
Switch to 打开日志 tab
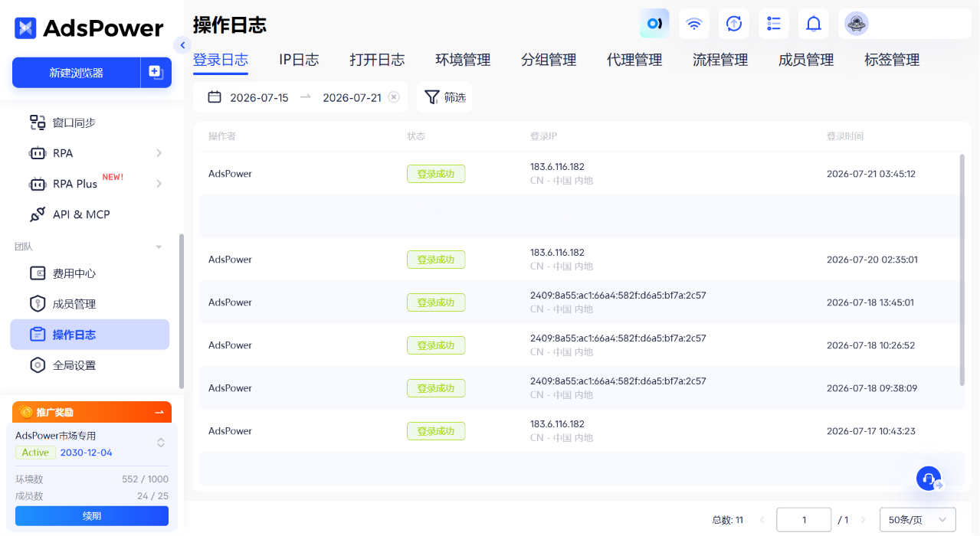pyautogui.click(x=377, y=60)
